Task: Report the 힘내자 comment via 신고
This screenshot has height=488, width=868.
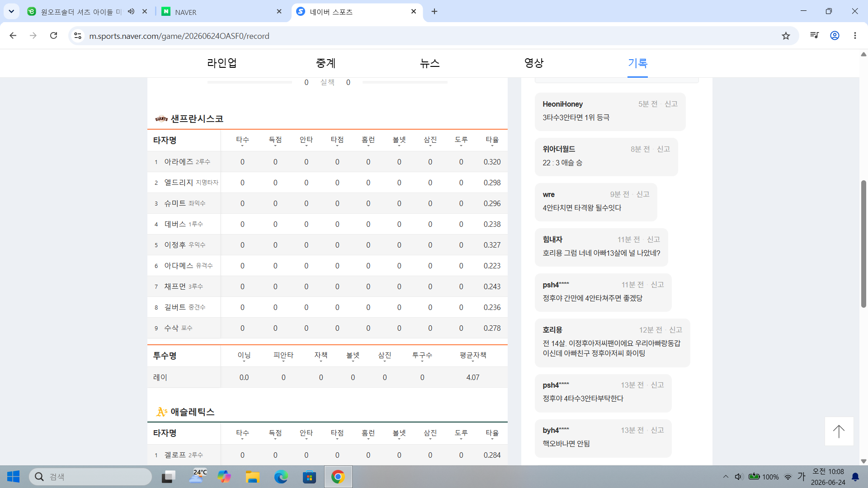Action: 653,239
